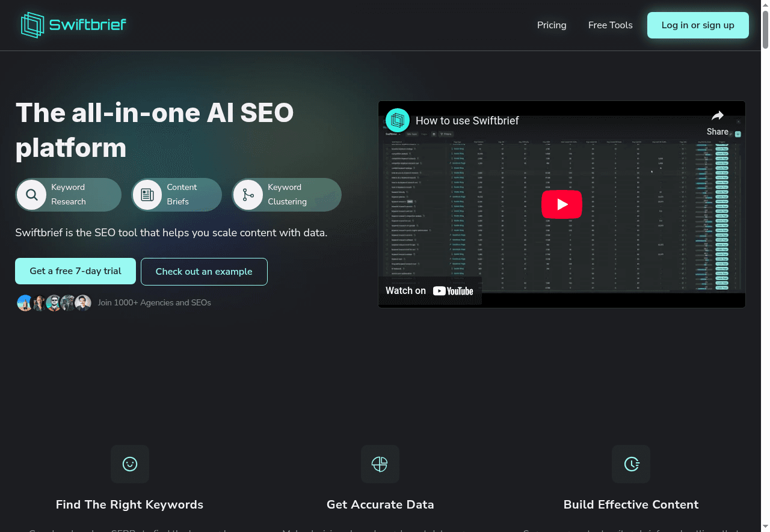Click the Swiftbrief logo icon
Screen dimensions: 770x532
coord(32,25)
